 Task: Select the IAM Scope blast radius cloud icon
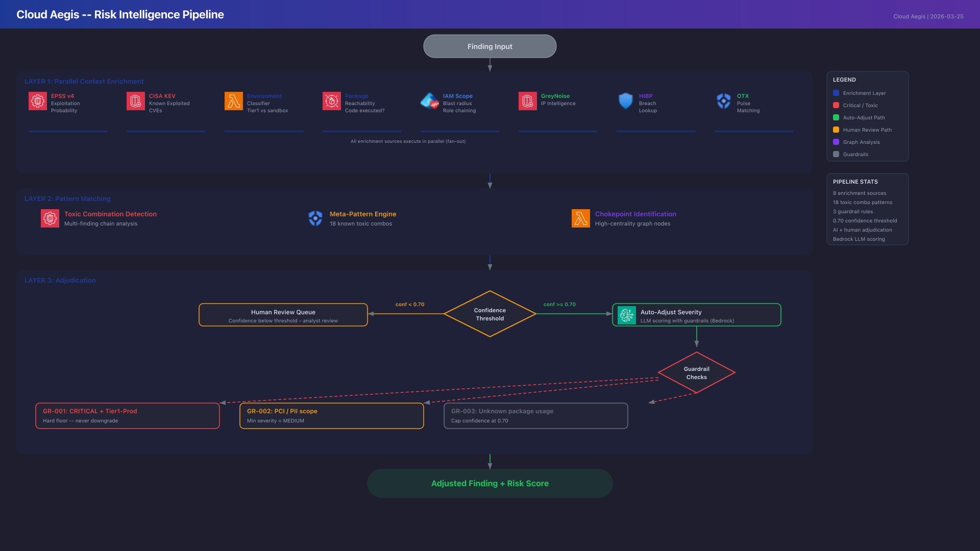pos(429,101)
